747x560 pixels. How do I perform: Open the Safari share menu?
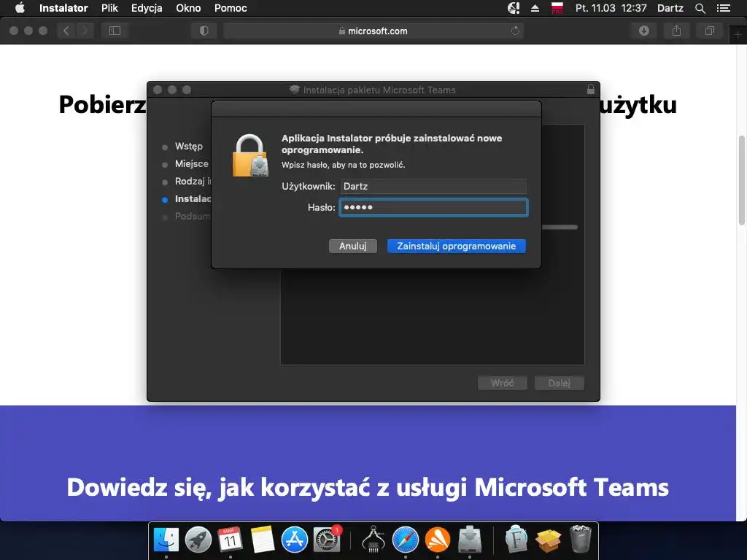(676, 31)
